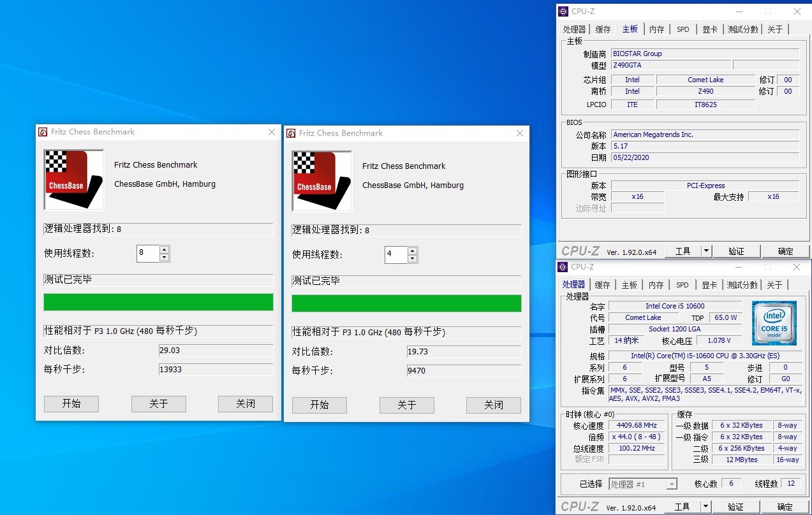Click the ChessBase logo in the right Fritz window
Viewport: 812px width, 515px height.
[x=321, y=181]
